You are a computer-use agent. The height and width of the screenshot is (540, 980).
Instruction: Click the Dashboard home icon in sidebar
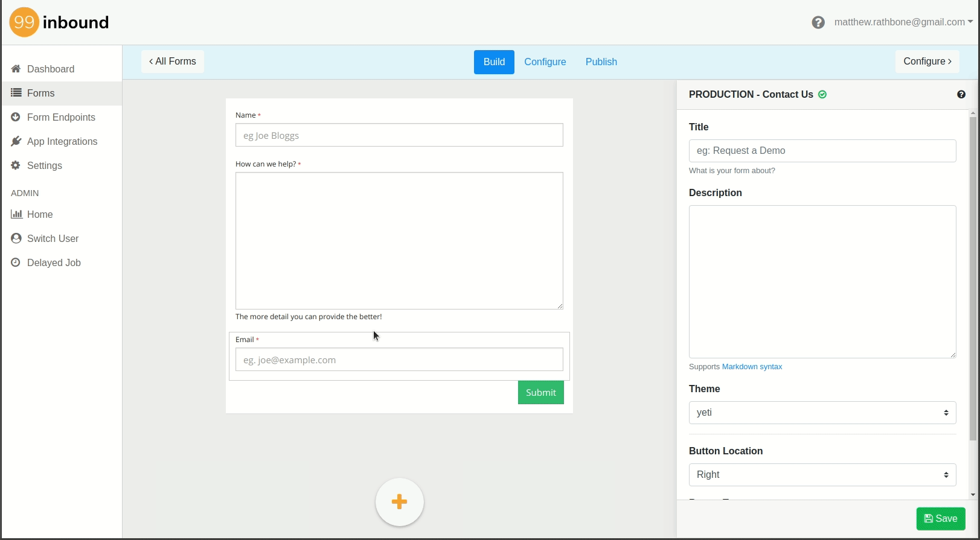[16, 69]
